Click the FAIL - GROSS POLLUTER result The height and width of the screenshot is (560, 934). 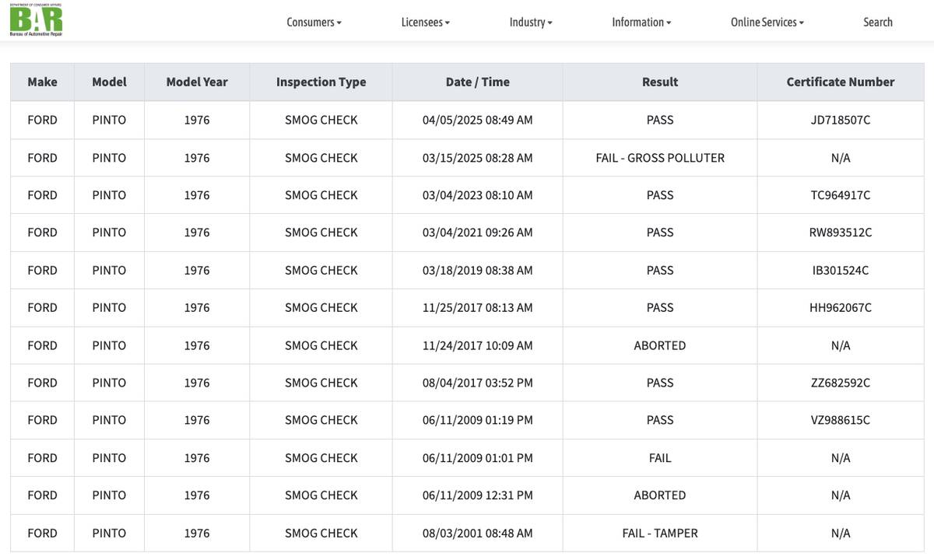coord(659,158)
